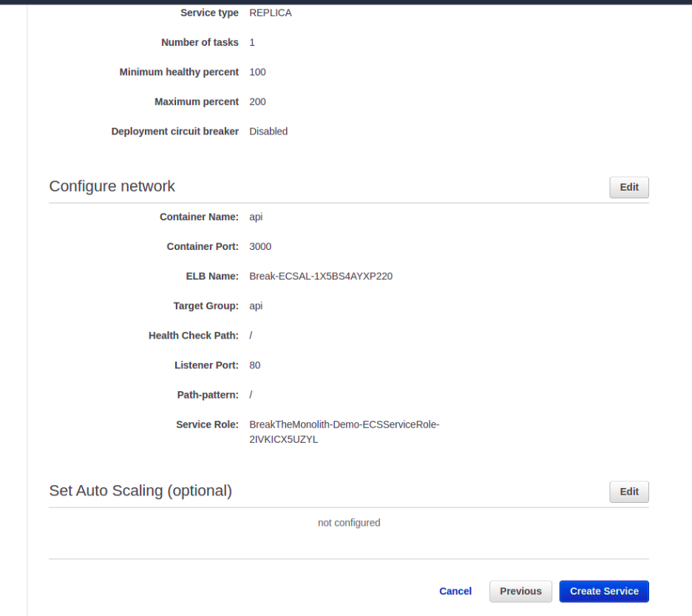
Task: Edit the Set Auto Scaling section
Action: 628,491
